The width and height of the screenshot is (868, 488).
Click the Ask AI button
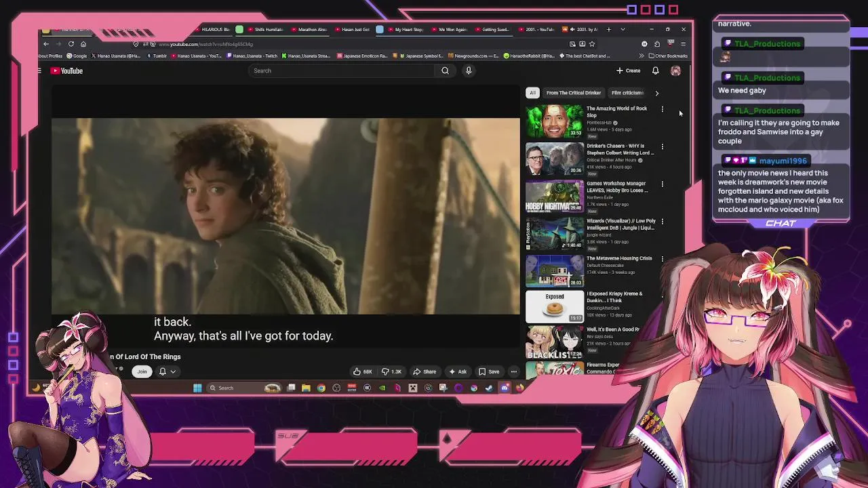458,371
